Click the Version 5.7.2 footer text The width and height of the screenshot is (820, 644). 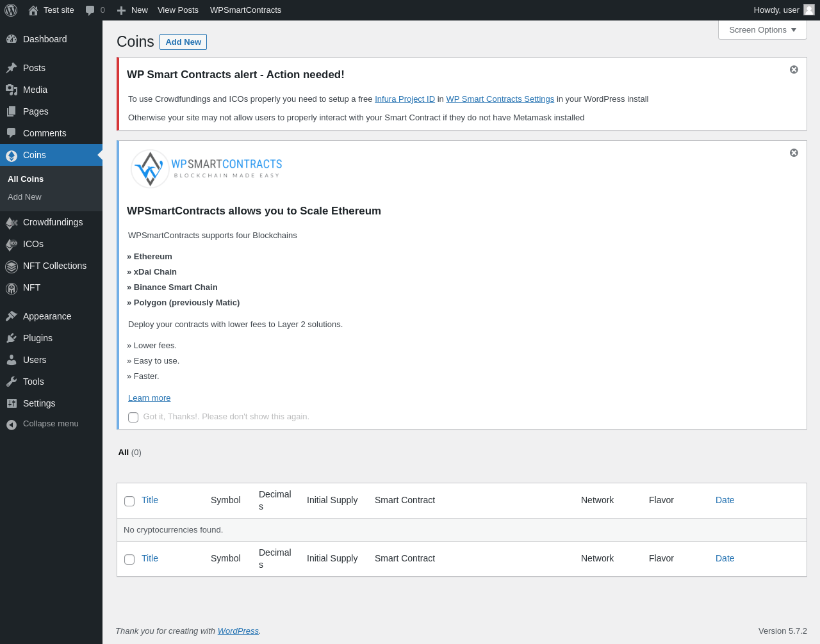[x=783, y=631]
